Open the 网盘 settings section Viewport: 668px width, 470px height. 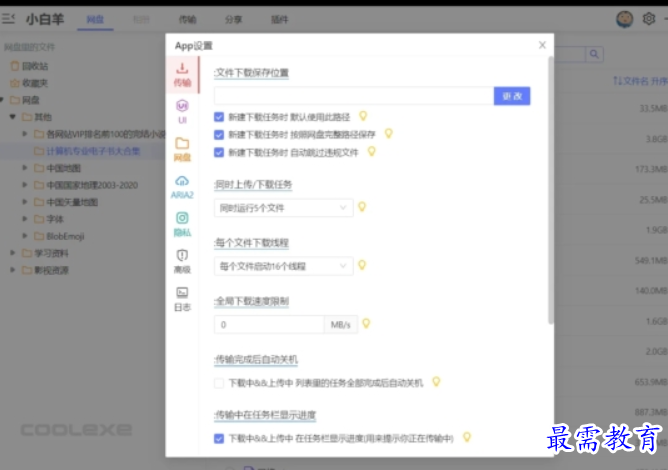182,149
